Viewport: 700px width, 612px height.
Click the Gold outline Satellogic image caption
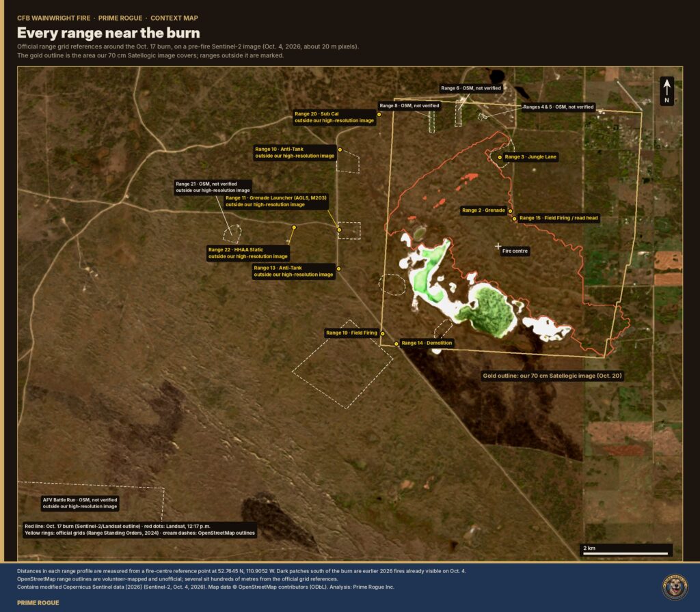point(552,376)
